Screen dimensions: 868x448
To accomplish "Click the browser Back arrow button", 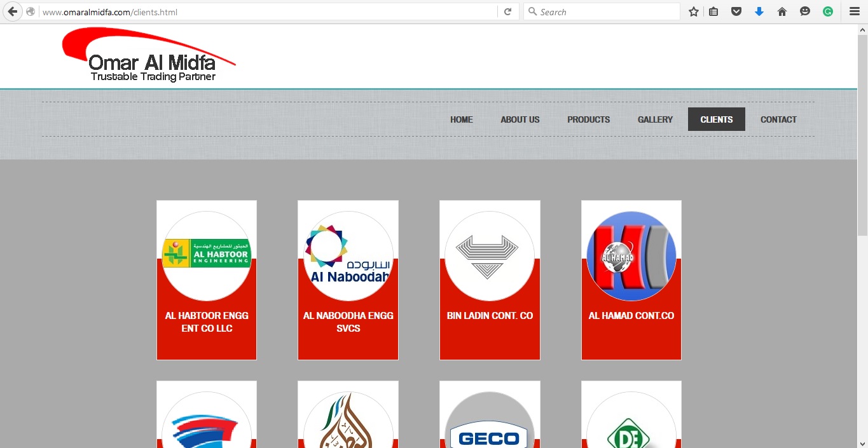I will (x=12, y=11).
